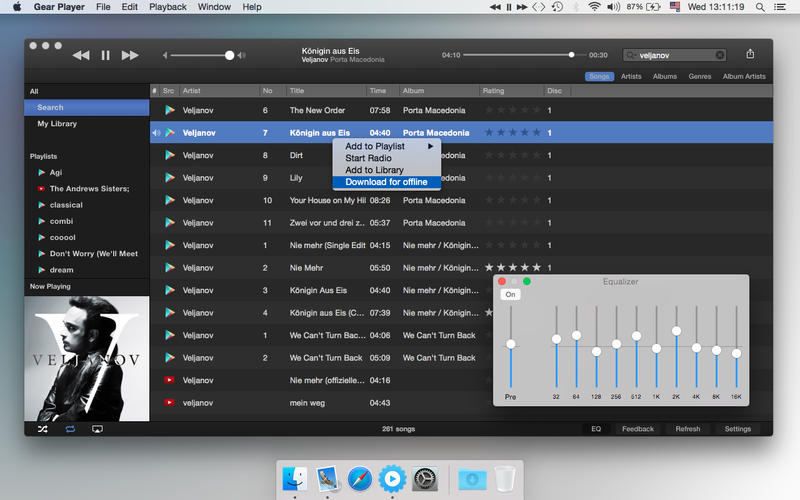Switch to Artists tab

(631, 77)
